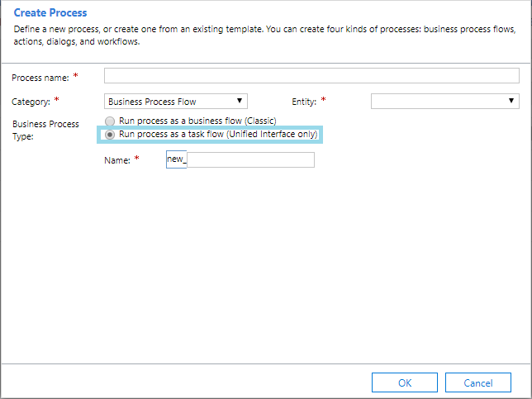
Task: Click the Create Process dialog title
Action: pyautogui.click(x=50, y=12)
